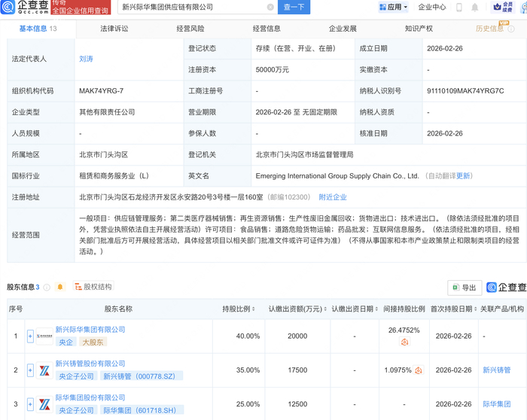This screenshot has width=527, height=420.
Task: Open the 股权结构 equity structure view
Action: 93,287
